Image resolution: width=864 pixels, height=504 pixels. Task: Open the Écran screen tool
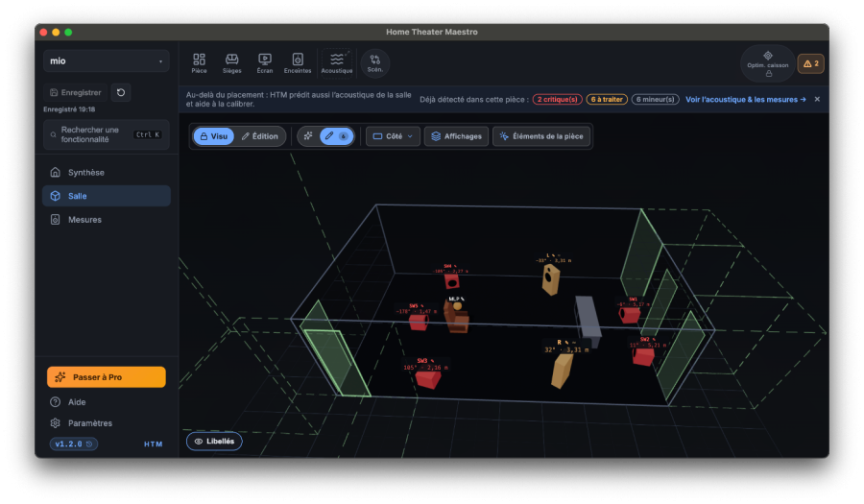tap(265, 63)
